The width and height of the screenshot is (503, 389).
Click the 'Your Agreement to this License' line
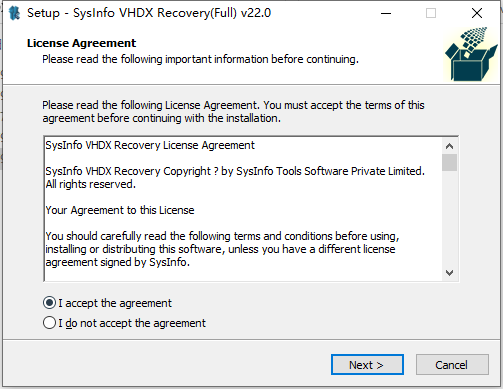120,210
